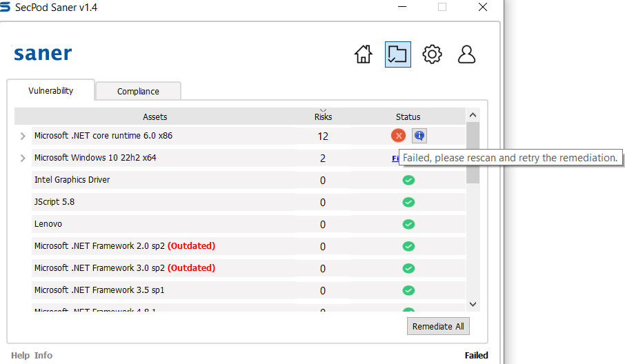Open the Help link
The image size is (625, 364).
(20, 355)
